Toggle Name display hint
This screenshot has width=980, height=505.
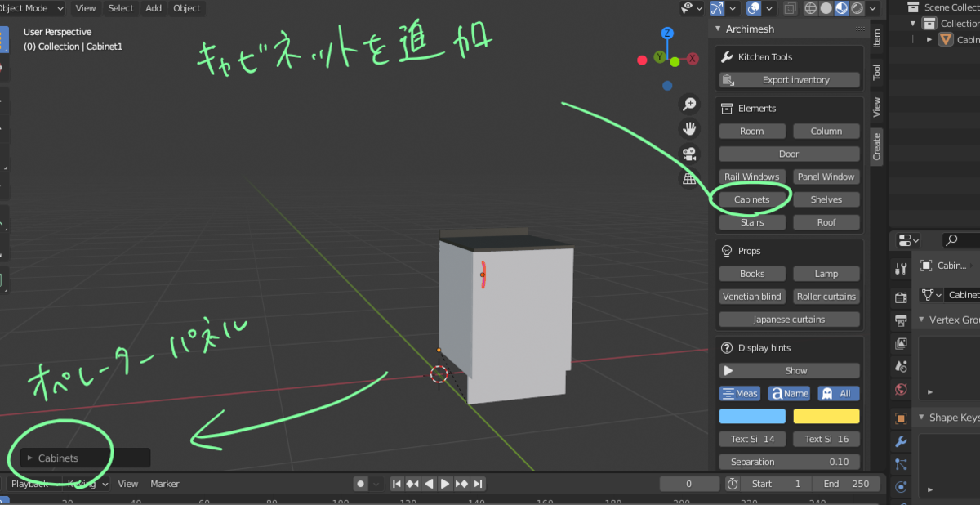tap(790, 393)
